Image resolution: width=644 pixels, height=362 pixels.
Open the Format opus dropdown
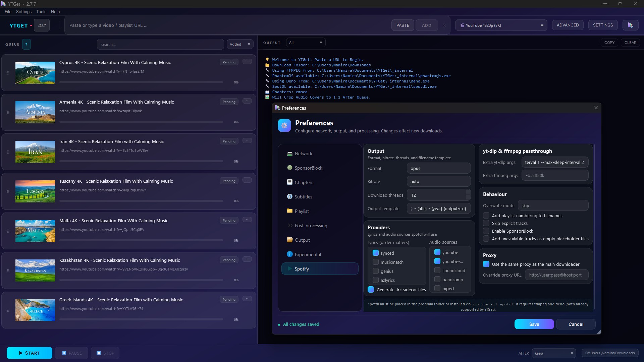click(x=439, y=168)
